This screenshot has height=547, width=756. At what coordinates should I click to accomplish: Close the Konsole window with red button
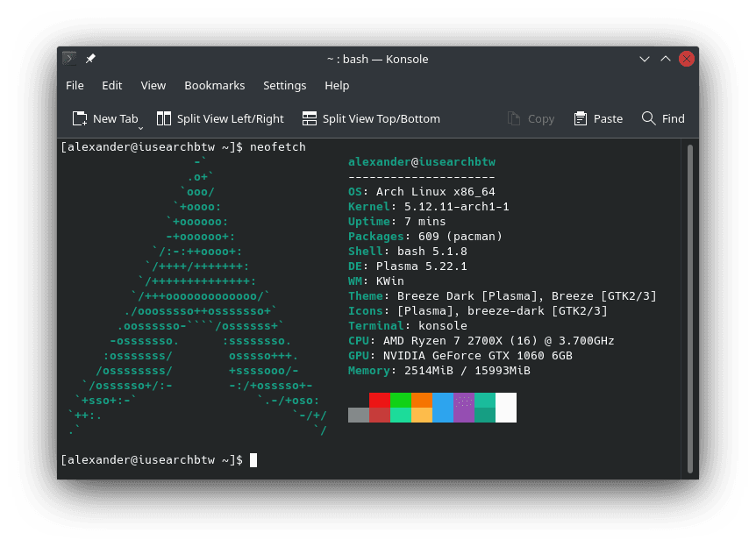(687, 59)
